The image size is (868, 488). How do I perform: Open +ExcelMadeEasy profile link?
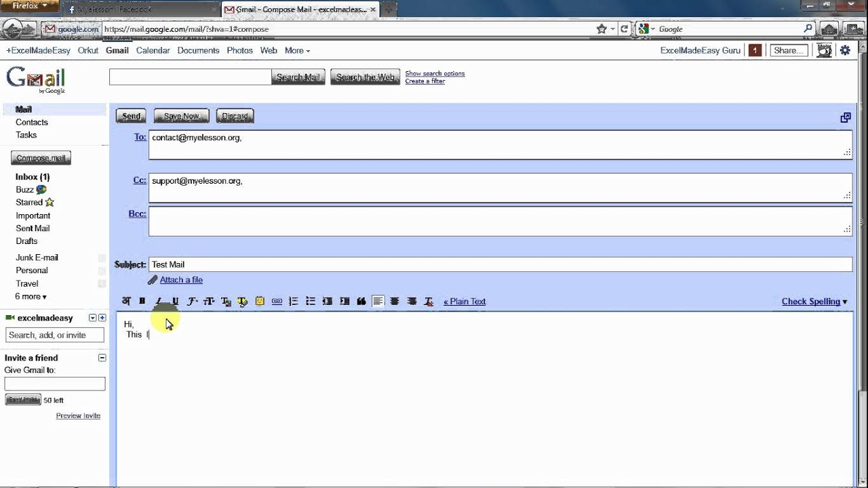(x=38, y=50)
